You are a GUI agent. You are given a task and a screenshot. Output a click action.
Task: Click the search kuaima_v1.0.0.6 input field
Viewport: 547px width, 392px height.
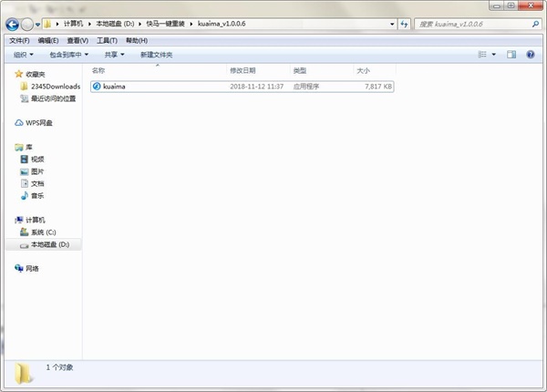(474, 24)
